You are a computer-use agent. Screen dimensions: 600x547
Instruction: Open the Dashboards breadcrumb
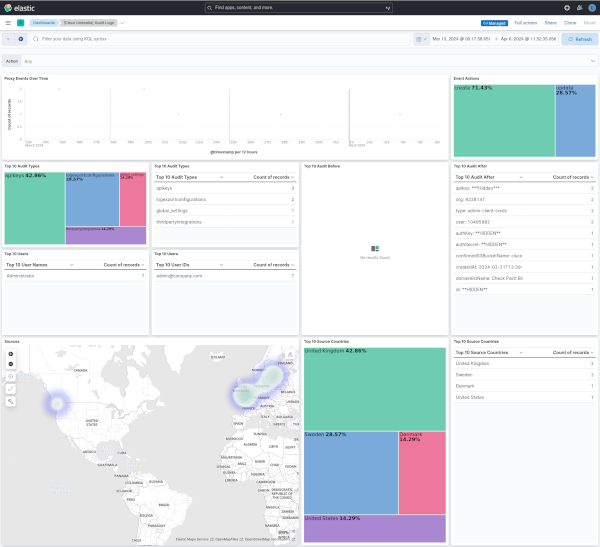click(43, 21)
